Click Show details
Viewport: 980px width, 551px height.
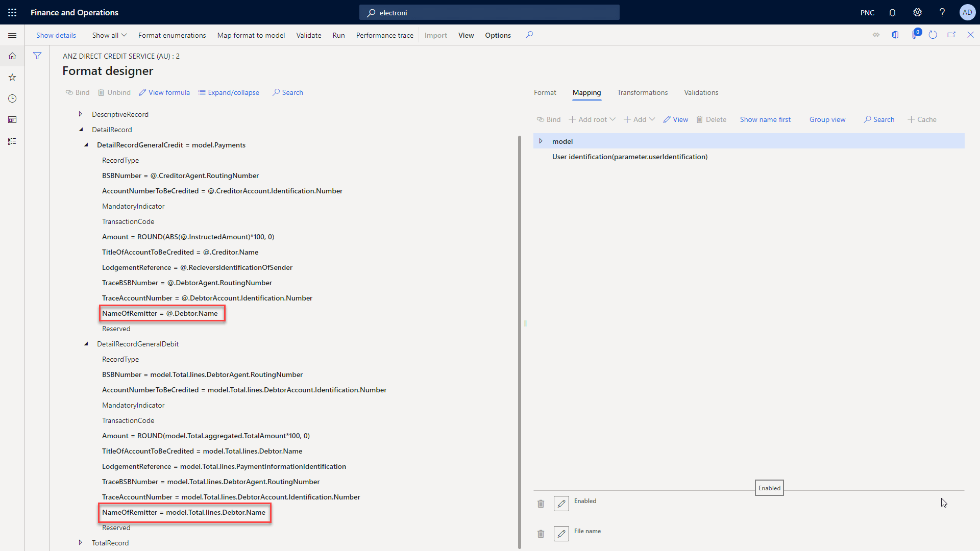point(56,35)
